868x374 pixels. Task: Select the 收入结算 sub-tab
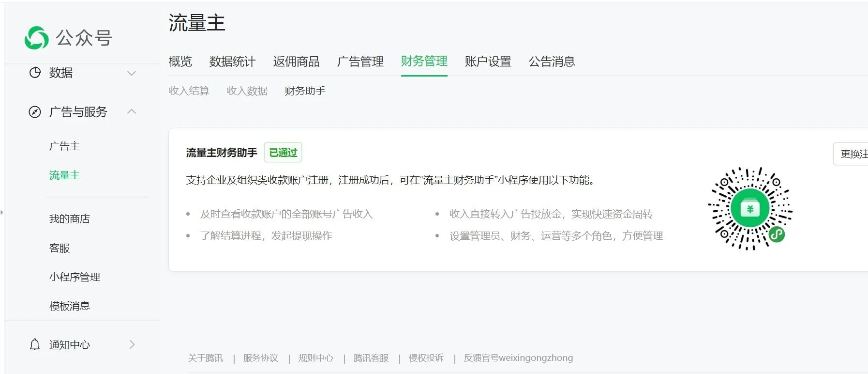pos(189,91)
